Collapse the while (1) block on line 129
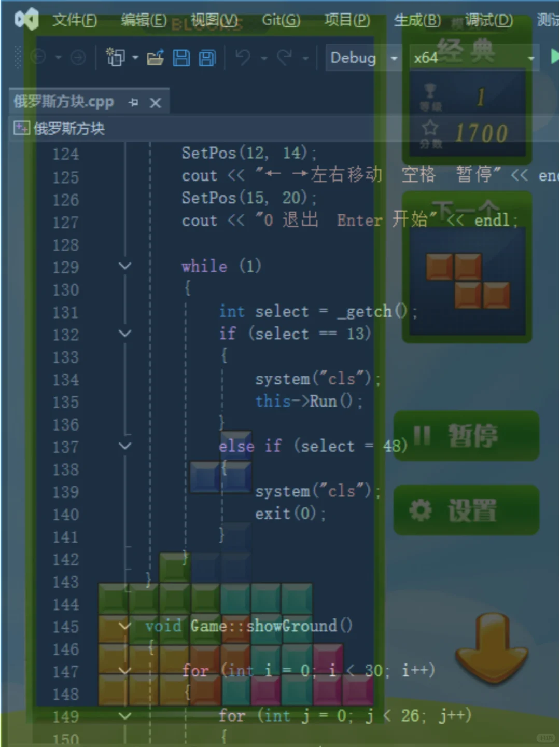This screenshot has width=560, height=747. tap(125, 266)
